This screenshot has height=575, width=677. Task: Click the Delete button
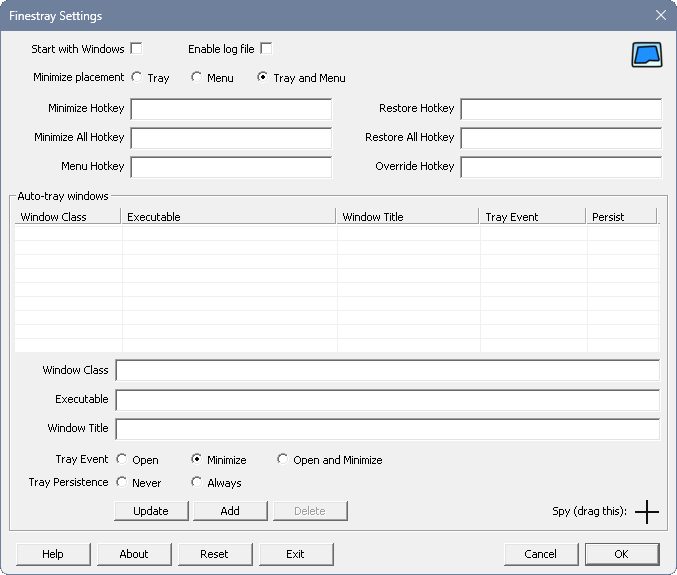310,511
